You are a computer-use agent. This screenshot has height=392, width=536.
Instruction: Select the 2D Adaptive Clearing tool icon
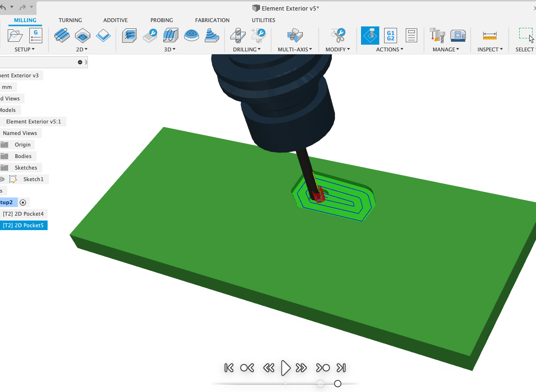click(x=62, y=36)
